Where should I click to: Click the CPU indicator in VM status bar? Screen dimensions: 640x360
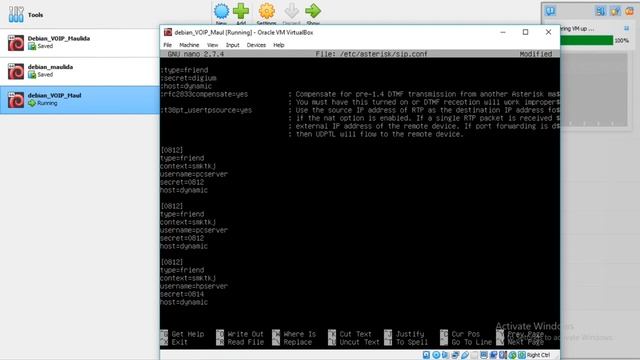coord(503,355)
